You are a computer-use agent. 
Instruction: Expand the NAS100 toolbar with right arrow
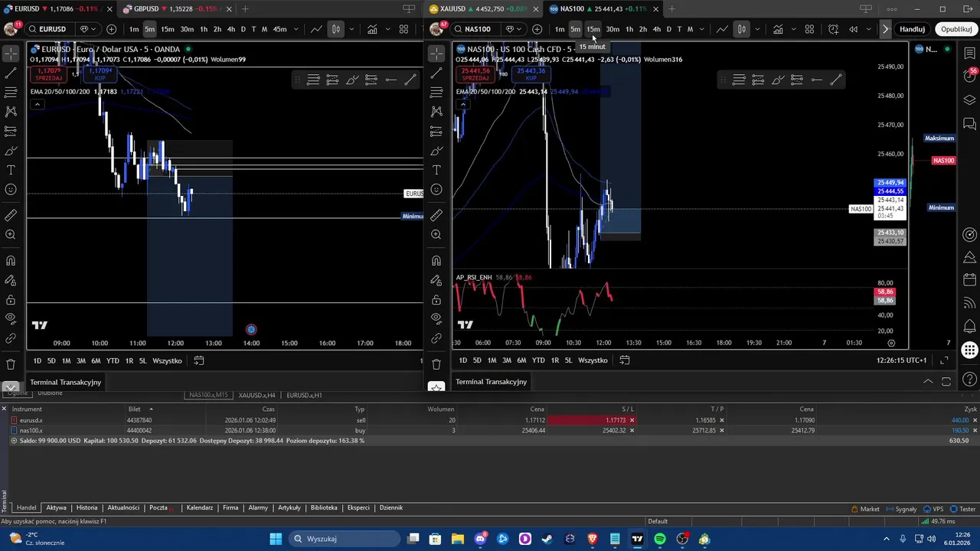pyautogui.click(x=886, y=29)
